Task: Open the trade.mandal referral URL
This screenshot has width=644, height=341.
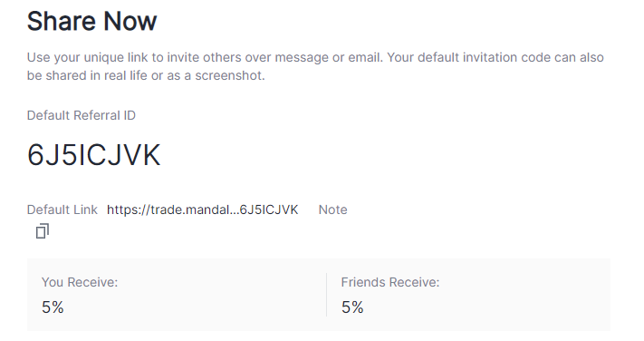Action: point(203,209)
